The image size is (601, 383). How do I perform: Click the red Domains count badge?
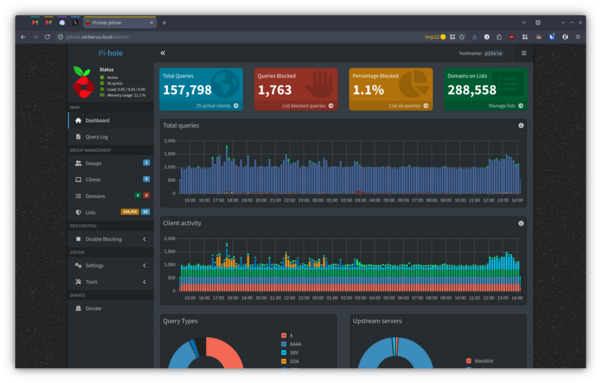[146, 195]
